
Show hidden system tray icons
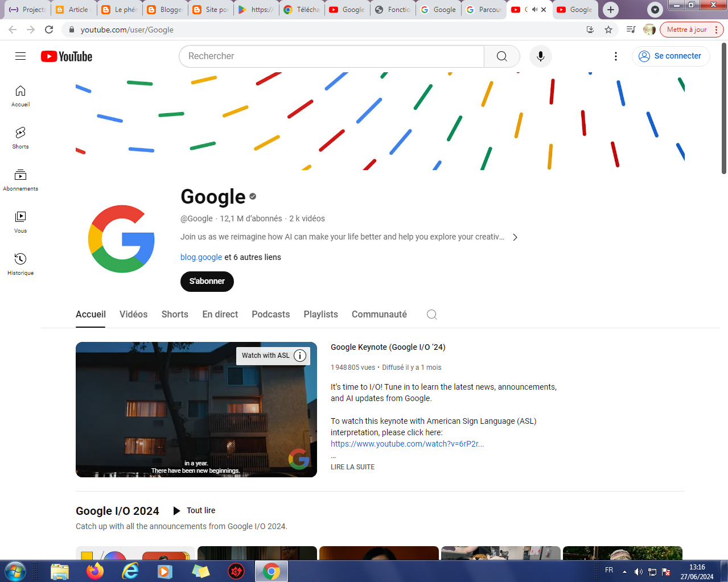point(624,572)
